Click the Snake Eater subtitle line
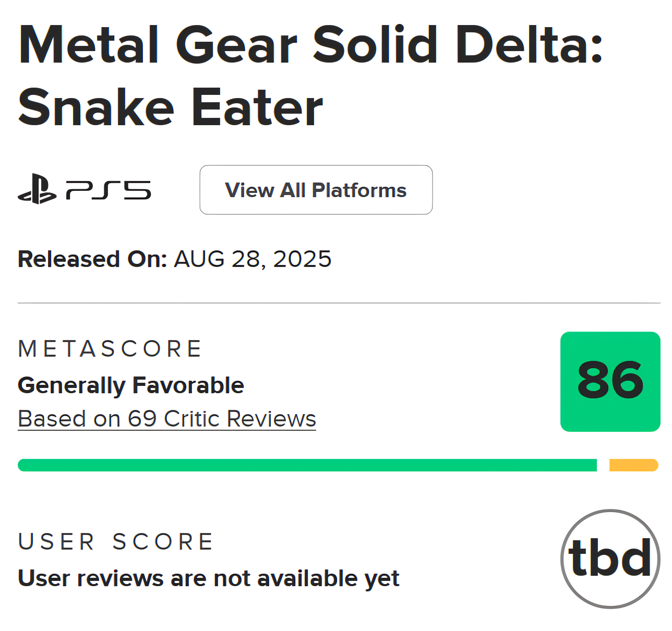This screenshot has height=631, width=672. tap(171, 107)
